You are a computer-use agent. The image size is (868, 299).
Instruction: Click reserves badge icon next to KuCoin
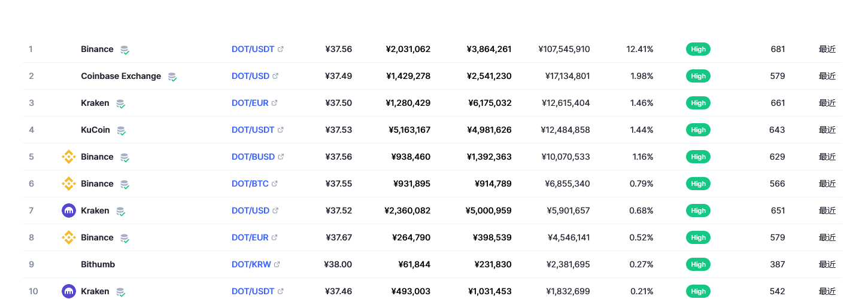[121, 130]
